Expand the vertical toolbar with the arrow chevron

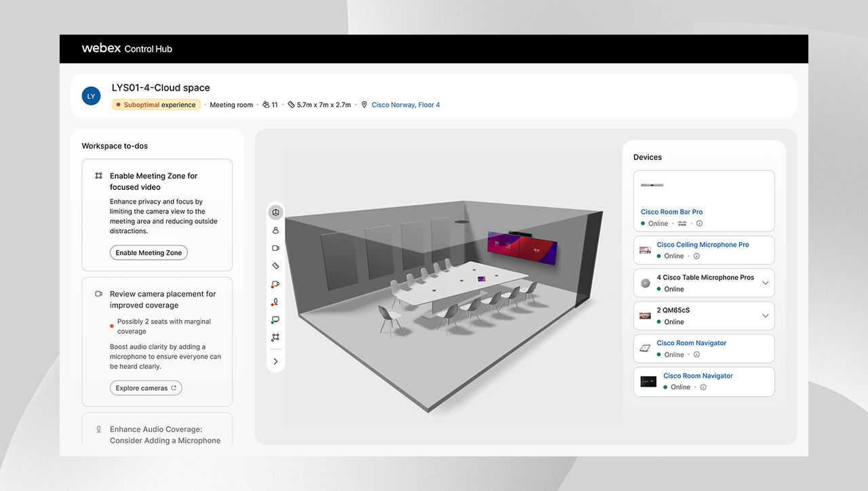click(x=275, y=361)
